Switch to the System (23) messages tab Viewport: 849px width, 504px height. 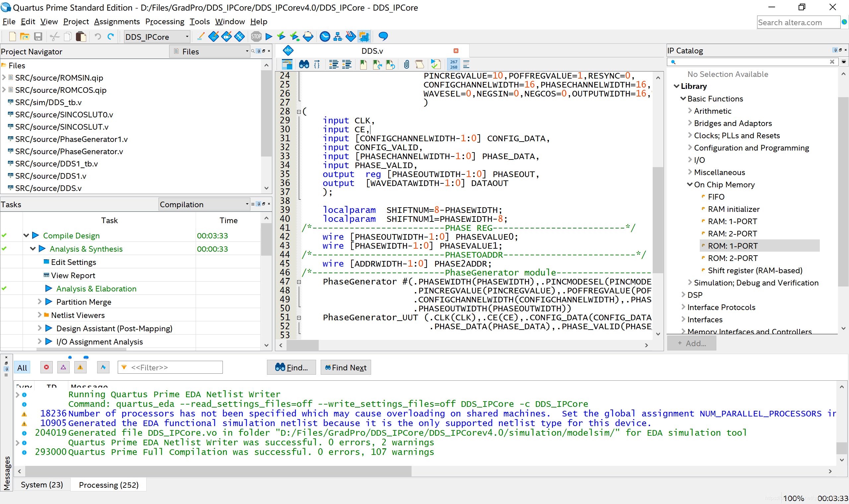click(42, 485)
